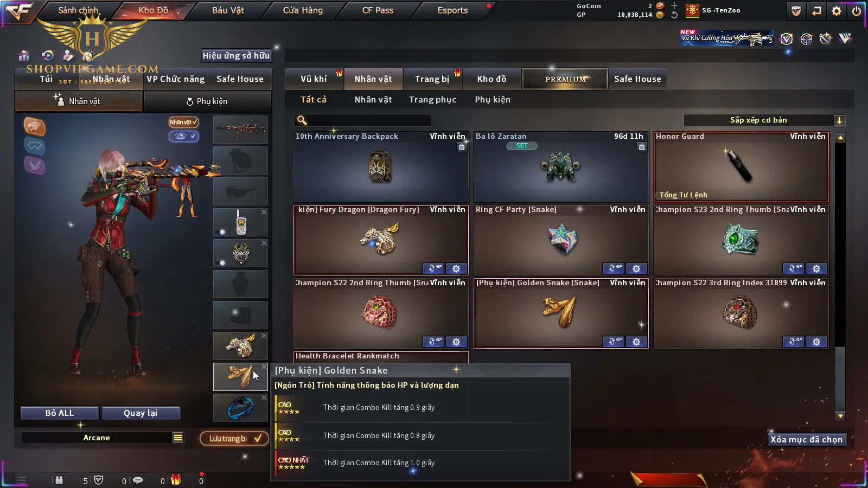Toggle the Lưu trang bị checkmark
The image size is (868, 488).
click(x=258, y=438)
